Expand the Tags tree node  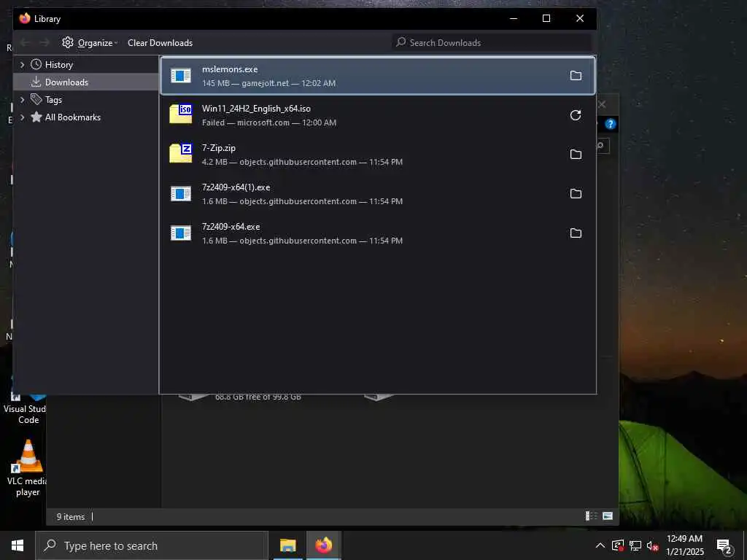click(22, 99)
